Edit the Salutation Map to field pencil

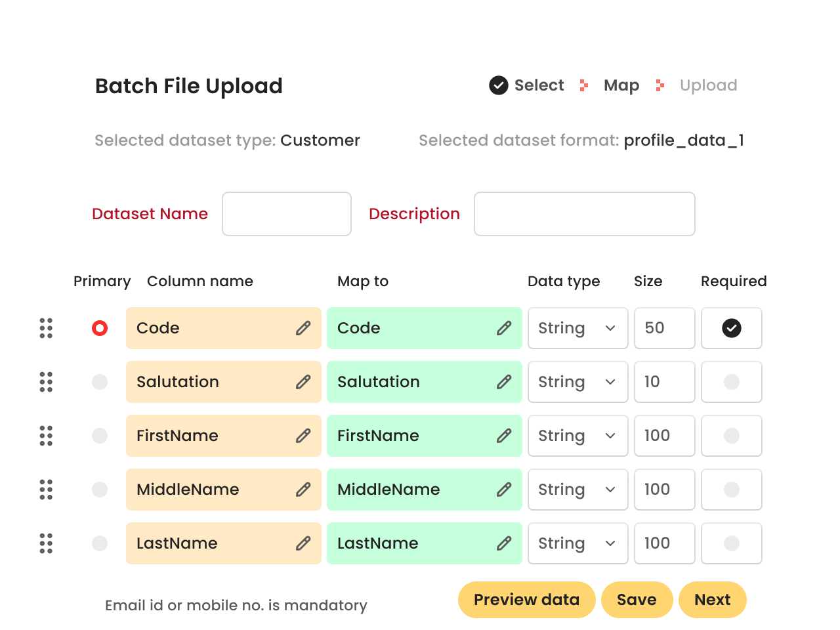pyautogui.click(x=503, y=382)
